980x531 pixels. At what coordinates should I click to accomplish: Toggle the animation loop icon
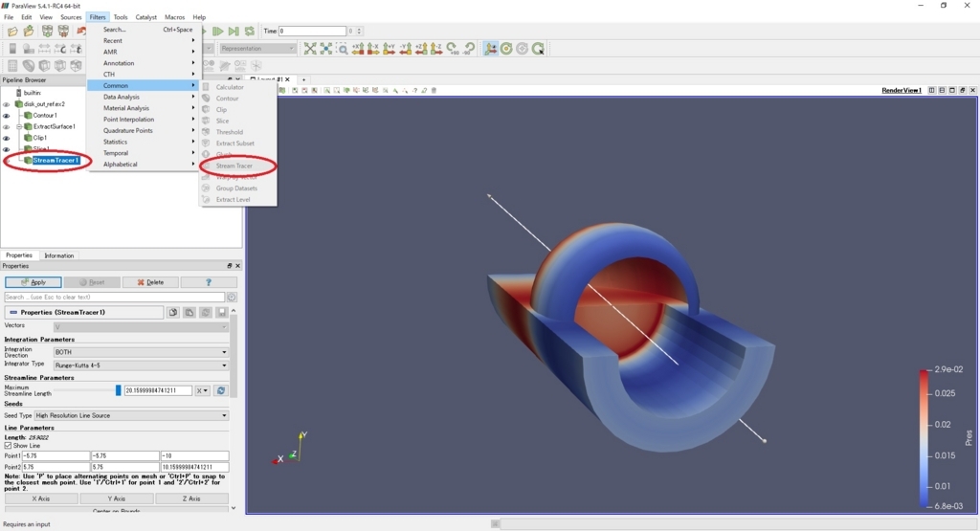click(x=250, y=32)
